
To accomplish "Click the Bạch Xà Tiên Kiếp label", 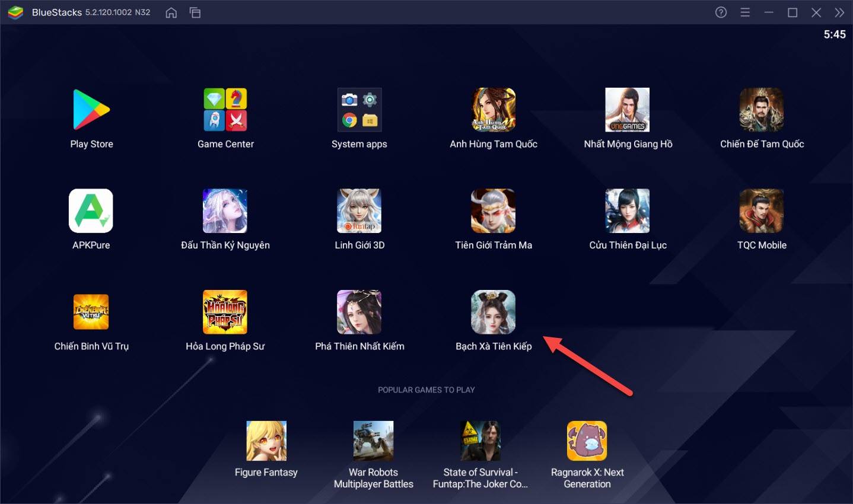I will point(494,346).
